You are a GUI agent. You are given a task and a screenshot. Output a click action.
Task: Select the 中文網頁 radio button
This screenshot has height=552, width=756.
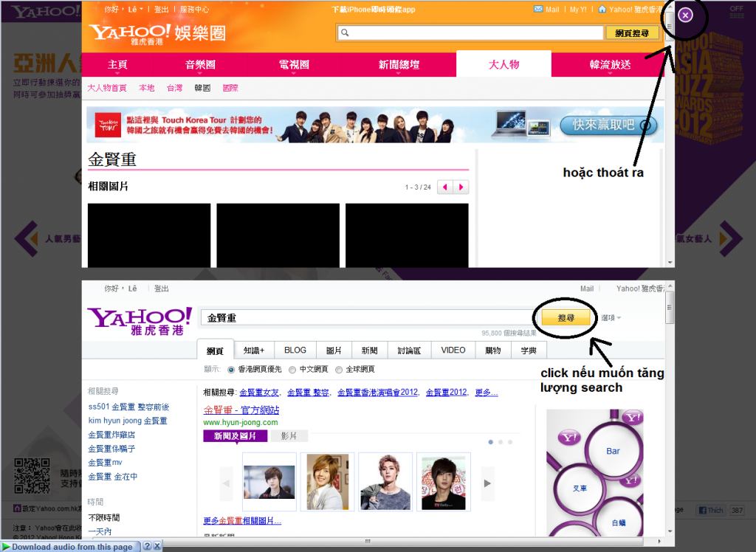point(292,370)
